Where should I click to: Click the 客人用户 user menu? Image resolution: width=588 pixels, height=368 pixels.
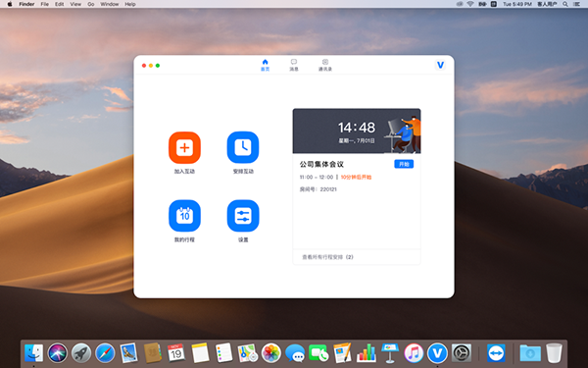pos(547,4)
